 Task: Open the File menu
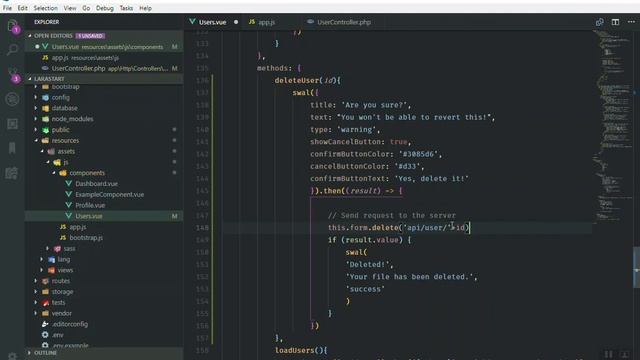pyautogui.click(x=7, y=8)
